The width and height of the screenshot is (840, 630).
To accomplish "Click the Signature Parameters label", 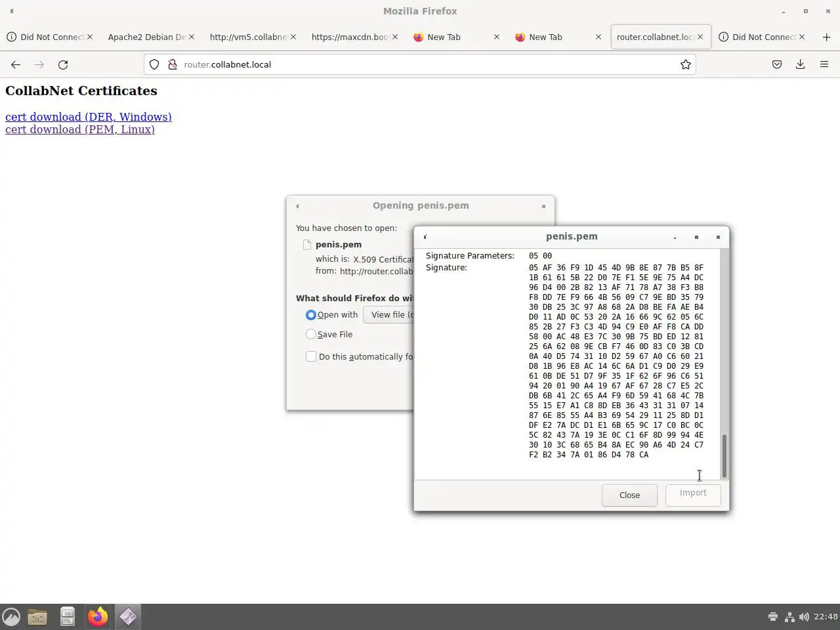I will click(470, 255).
